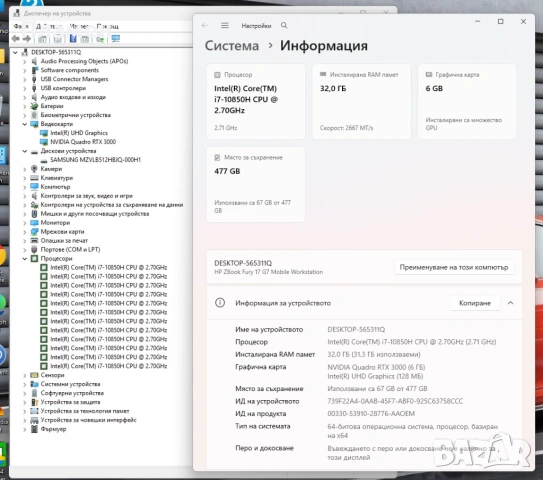Collapse the Дискови устройства node
This screenshot has height=480, width=543.
[25, 151]
